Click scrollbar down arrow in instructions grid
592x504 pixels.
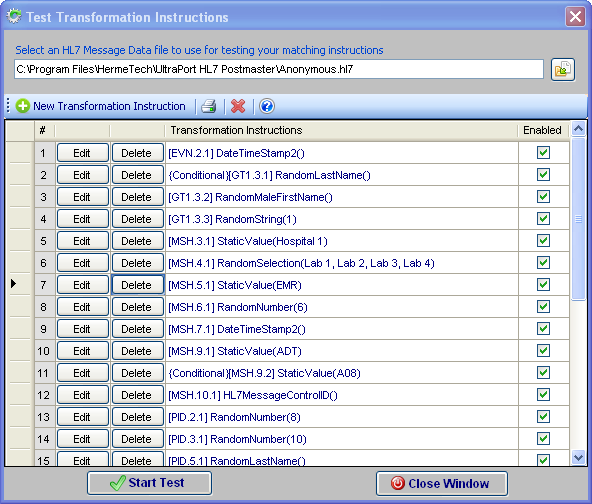[x=578, y=458]
